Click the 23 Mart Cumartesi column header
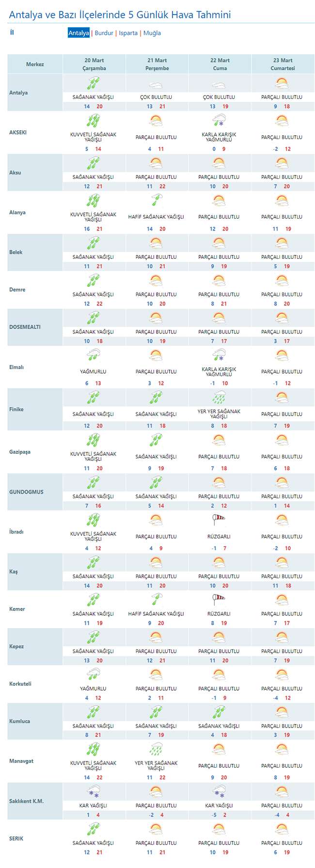This screenshot has height=868, width=315. tap(283, 64)
